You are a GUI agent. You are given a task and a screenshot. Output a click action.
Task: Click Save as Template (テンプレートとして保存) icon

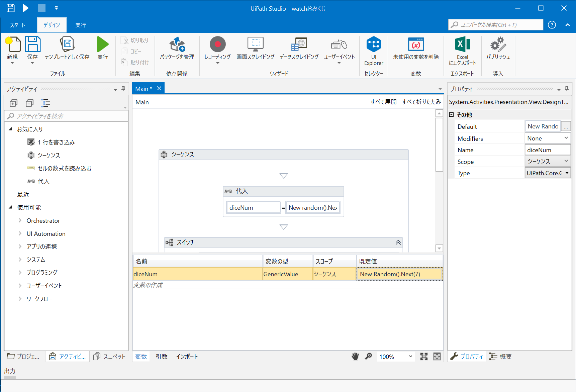[x=67, y=44]
